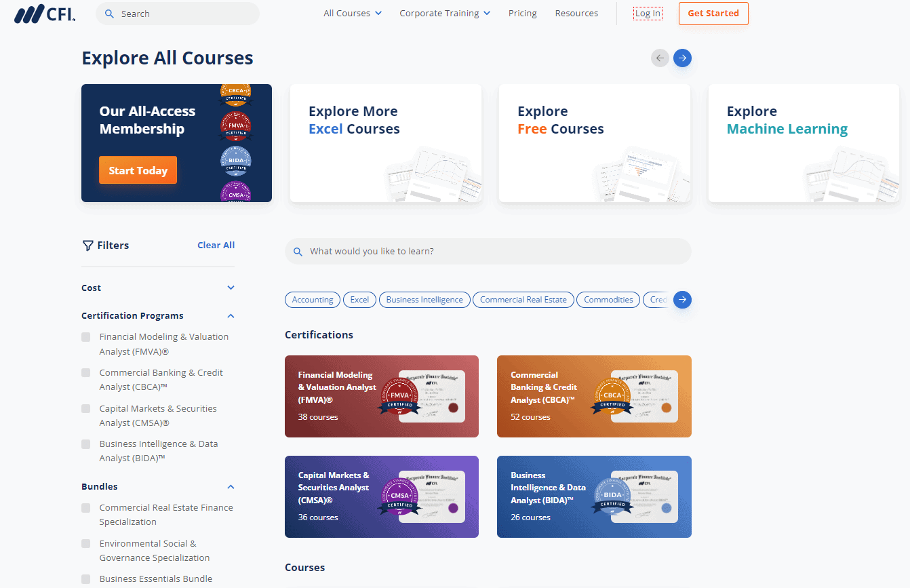This screenshot has width=910, height=588.
Task: Check the Business Essentials Bundle filter
Action: point(86,579)
